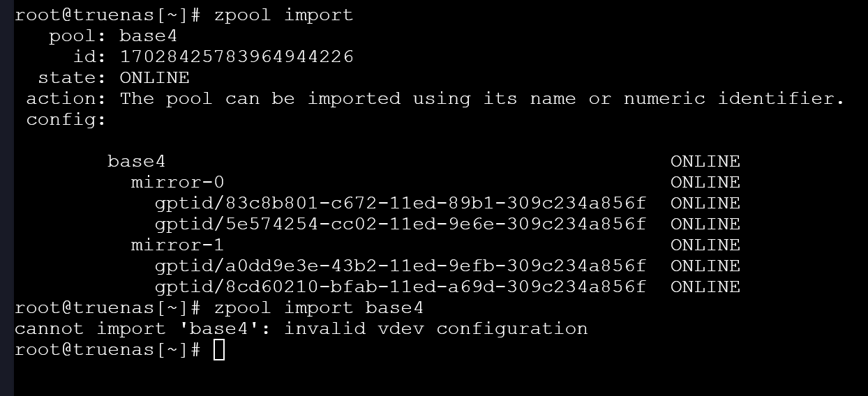Click the mirror-1 vdev entry
Image resolution: width=868 pixels, height=396 pixels.
tap(177, 245)
